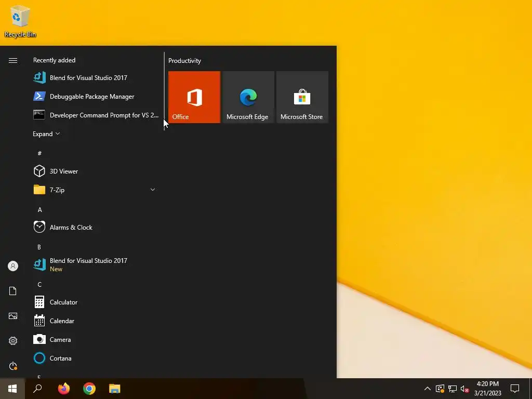Launch Debuggable Package Manager
This screenshot has height=399, width=532.
96,96
